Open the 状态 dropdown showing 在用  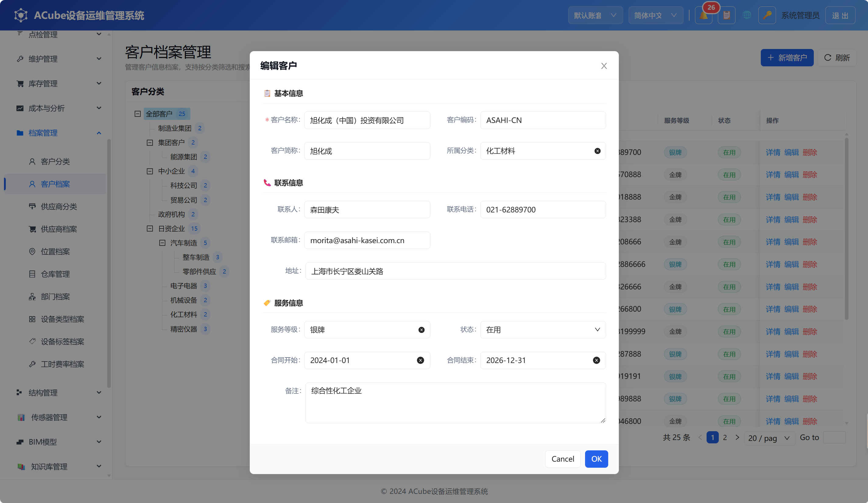pyautogui.click(x=543, y=330)
